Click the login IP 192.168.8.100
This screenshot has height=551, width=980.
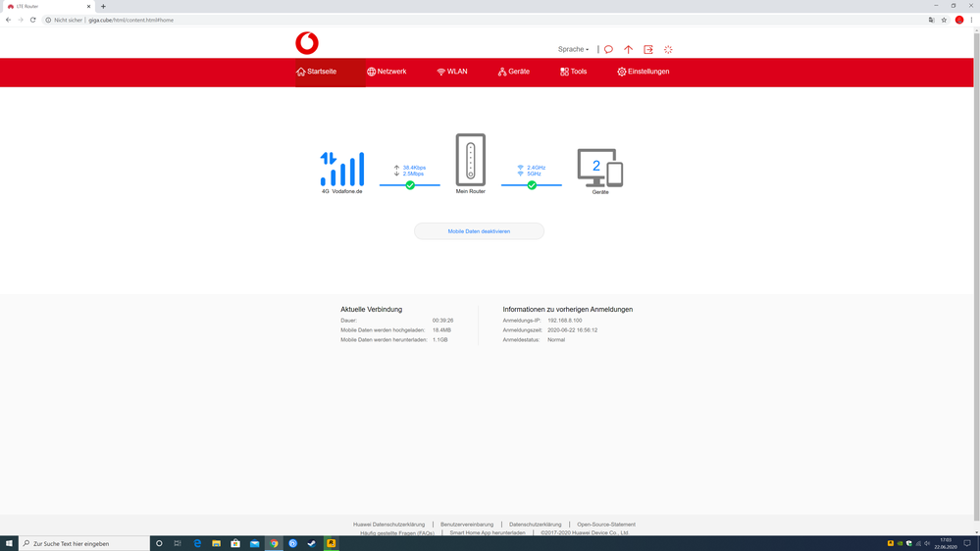tap(564, 321)
